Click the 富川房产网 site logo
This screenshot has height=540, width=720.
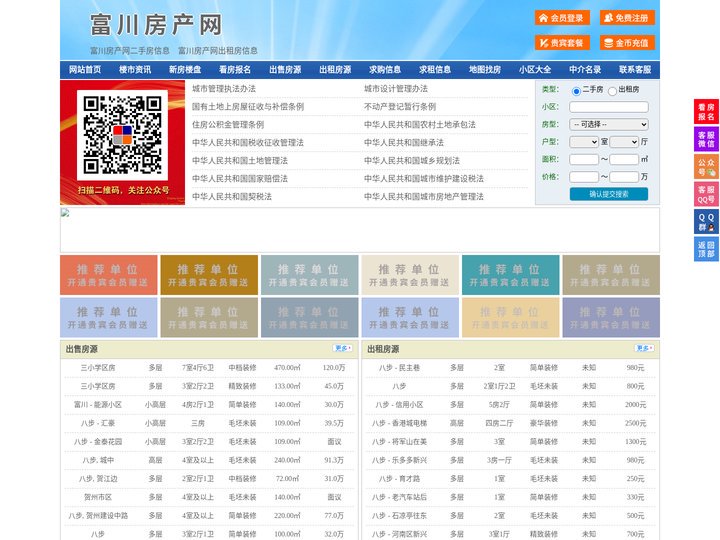156,25
